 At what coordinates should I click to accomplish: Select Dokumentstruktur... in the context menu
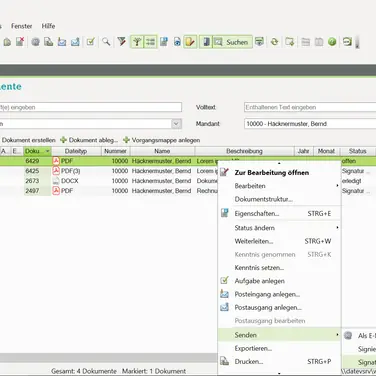click(279, 199)
